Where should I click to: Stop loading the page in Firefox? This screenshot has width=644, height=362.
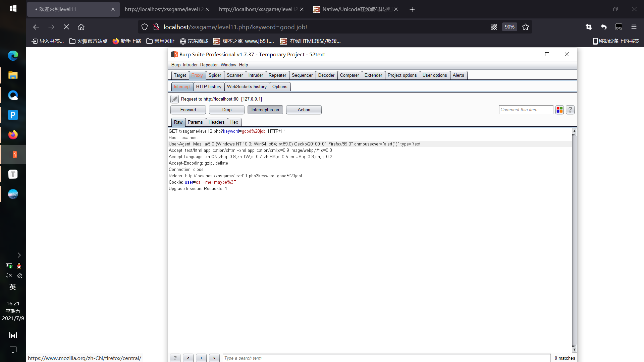(66, 27)
